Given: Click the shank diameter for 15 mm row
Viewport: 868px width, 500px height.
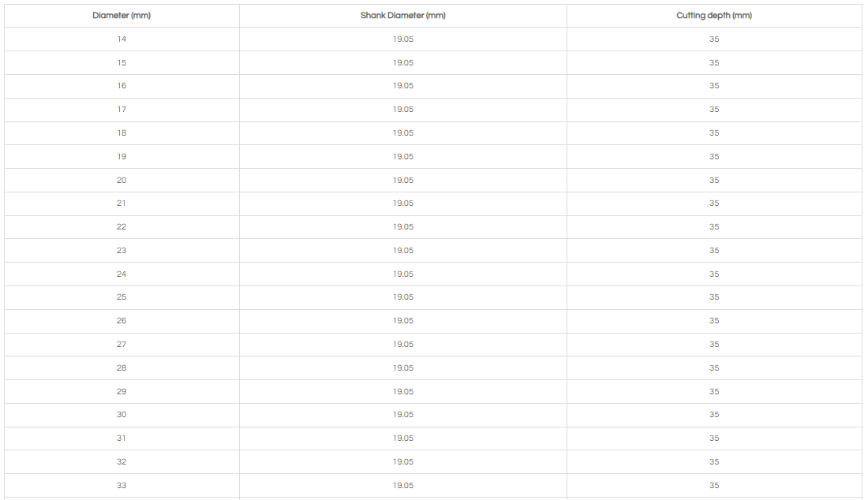Looking at the screenshot, I should (x=402, y=63).
